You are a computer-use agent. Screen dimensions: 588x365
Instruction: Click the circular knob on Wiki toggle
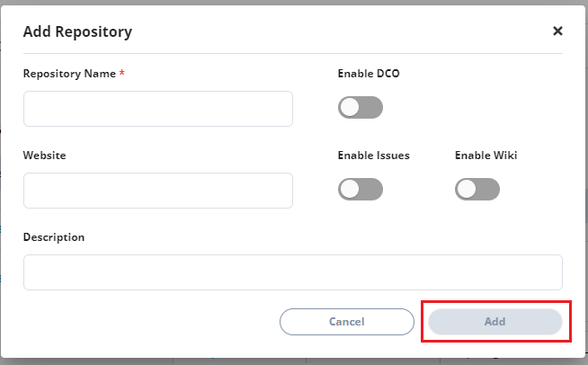point(467,189)
